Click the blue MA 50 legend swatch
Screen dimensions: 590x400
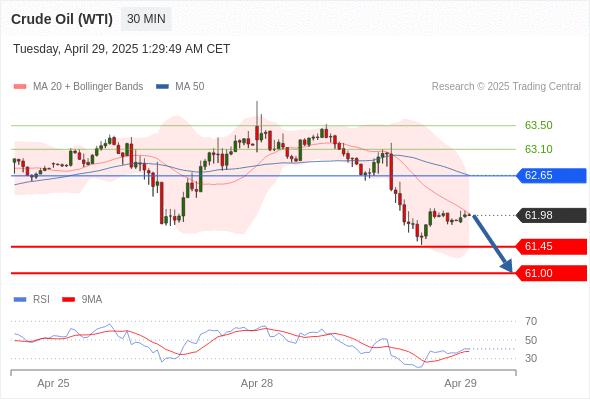(x=162, y=87)
